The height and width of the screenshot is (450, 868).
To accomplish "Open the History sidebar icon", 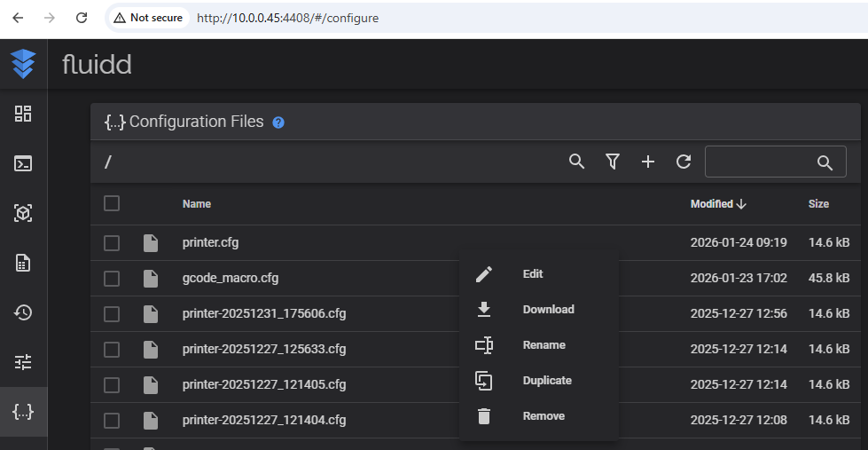I will (23, 312).
